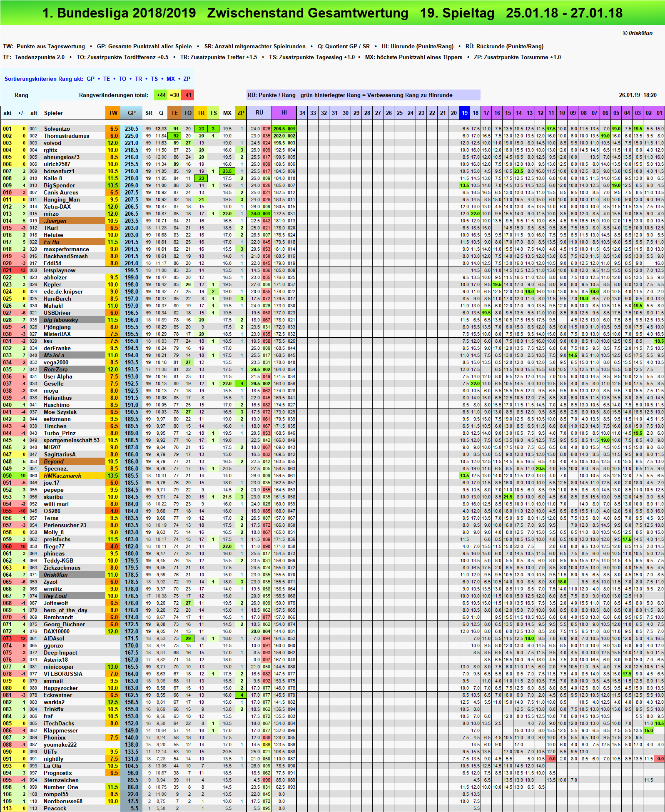Click the TO column header cell

point(188,113)
